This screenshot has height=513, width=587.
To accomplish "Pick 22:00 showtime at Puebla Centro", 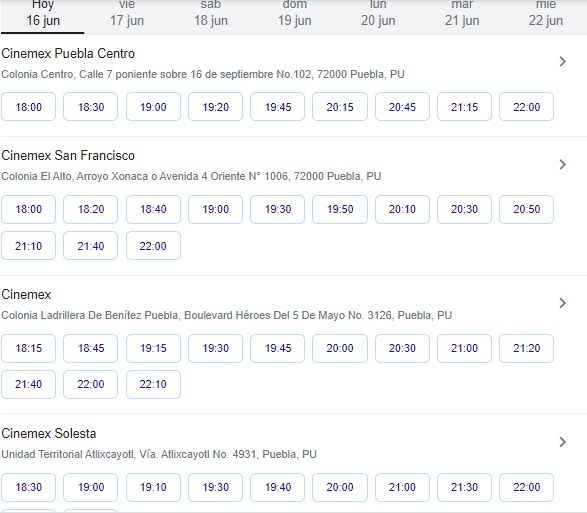I will click(526, 107).
